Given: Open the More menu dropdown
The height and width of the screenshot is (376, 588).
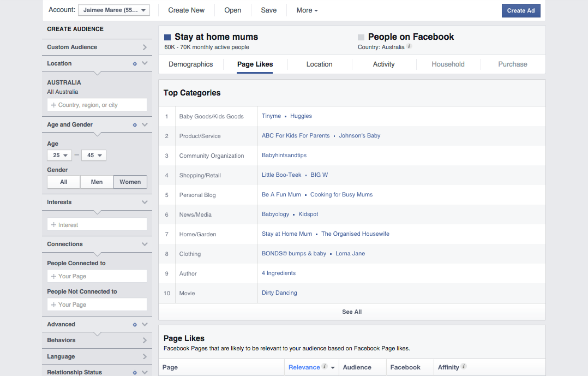Looking at the screenshot, I should (x=307, y=10).
